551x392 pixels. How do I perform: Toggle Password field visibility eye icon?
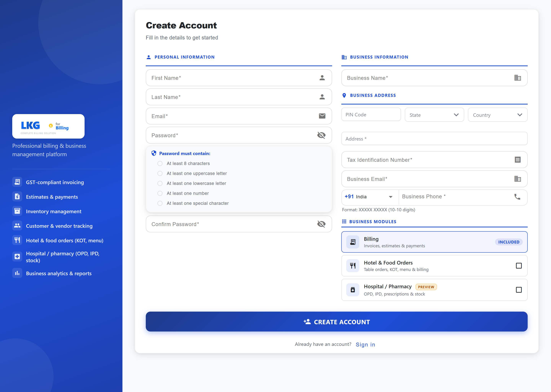(x=321, y=135)
